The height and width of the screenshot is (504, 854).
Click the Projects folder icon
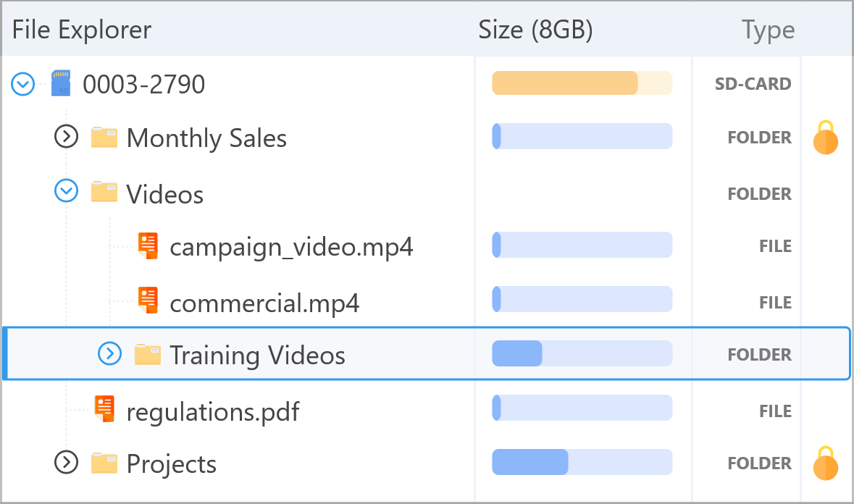[x=104, y=463]
